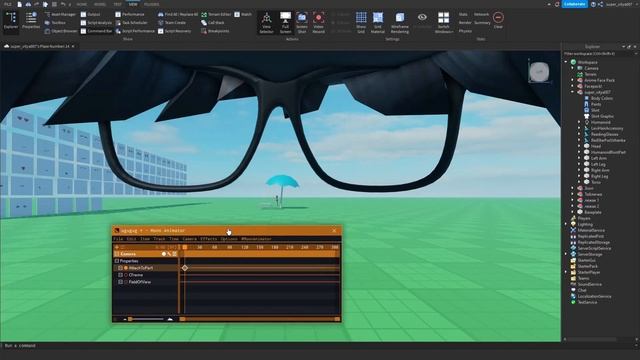Screen dimensions: 640x360
Task: Select Baseplate in the Explorer tree
Action: point(593,212)
